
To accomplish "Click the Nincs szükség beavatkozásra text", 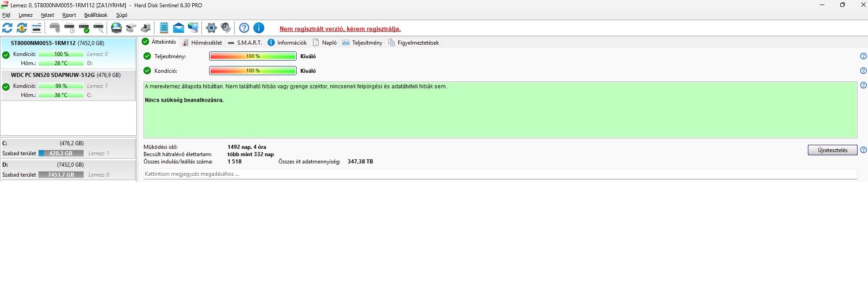I will click(184, 100).
